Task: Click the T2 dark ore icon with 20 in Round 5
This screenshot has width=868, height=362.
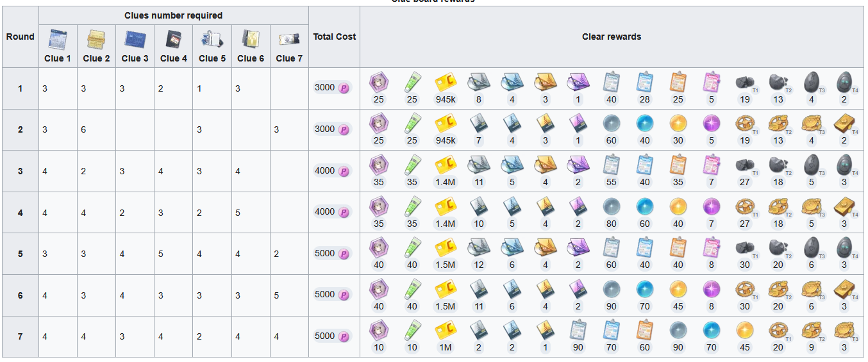Action: tap(778, 248)
